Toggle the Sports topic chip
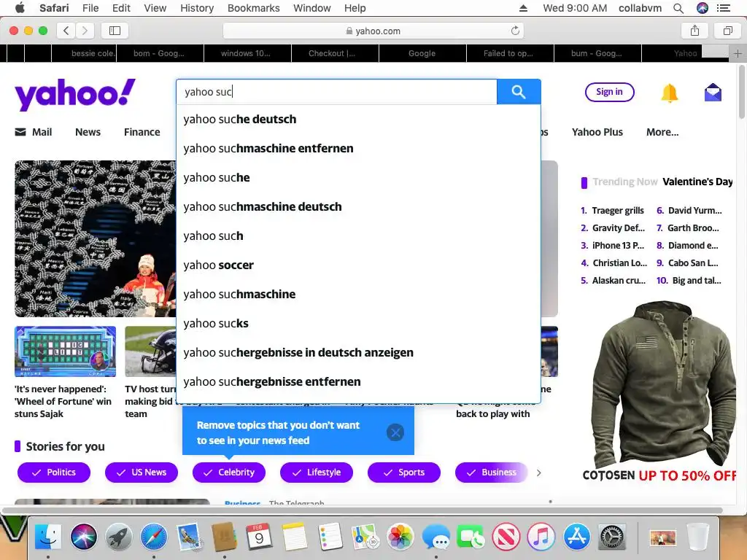 click(x=404, y=472)
